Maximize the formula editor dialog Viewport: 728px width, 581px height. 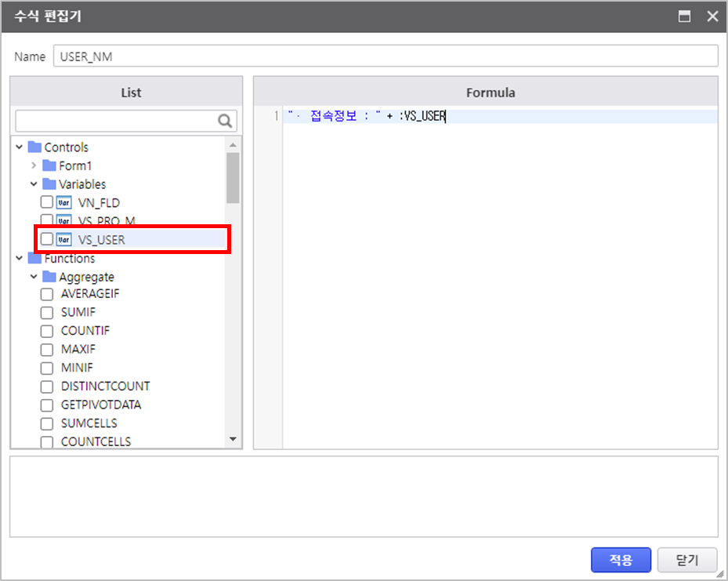tap(684, 16)
